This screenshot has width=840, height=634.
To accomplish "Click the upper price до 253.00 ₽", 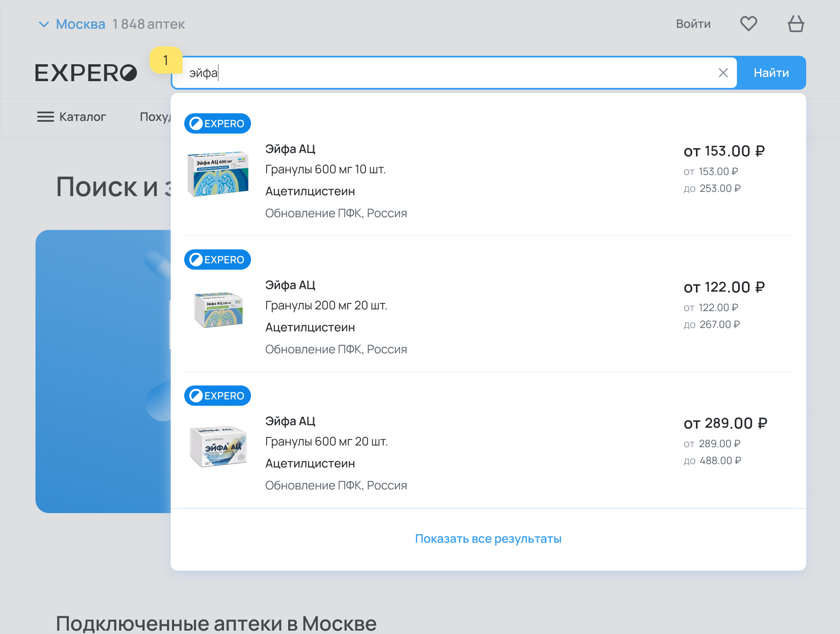I will pos(712,188).
